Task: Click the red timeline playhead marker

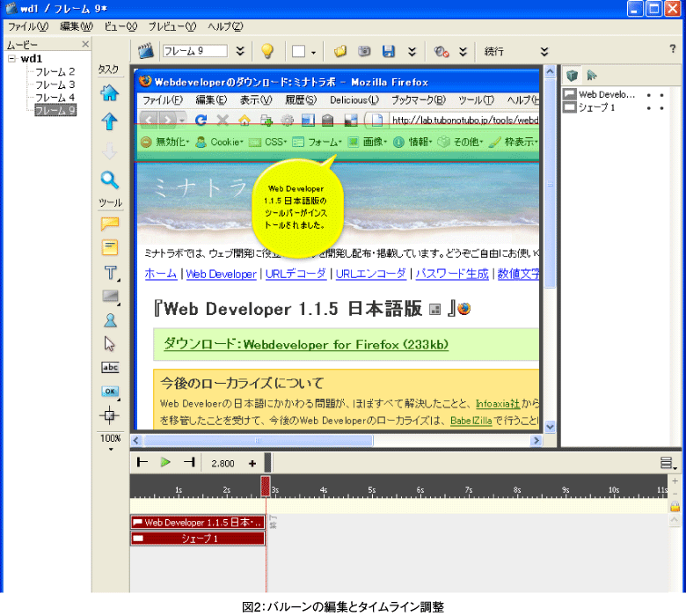Action: (x=266, y=487)
